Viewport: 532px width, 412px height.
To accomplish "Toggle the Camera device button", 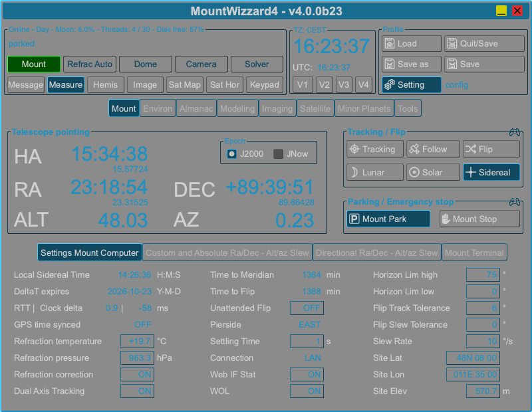I will tap(201, 64).
